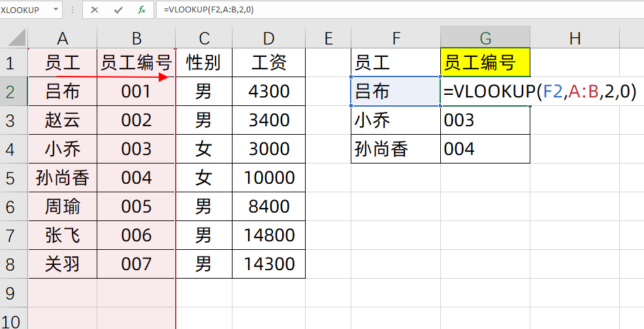Select all cells with corner triangle
The height and width of the screenshot is (329, 644).
pyautogui.click(x=16, y=38)
